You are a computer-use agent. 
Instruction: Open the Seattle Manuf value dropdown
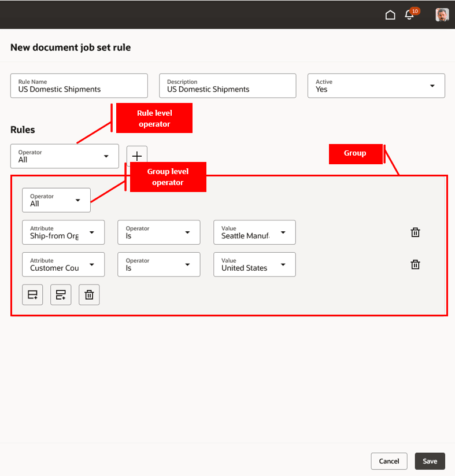[x=254, y=233]
